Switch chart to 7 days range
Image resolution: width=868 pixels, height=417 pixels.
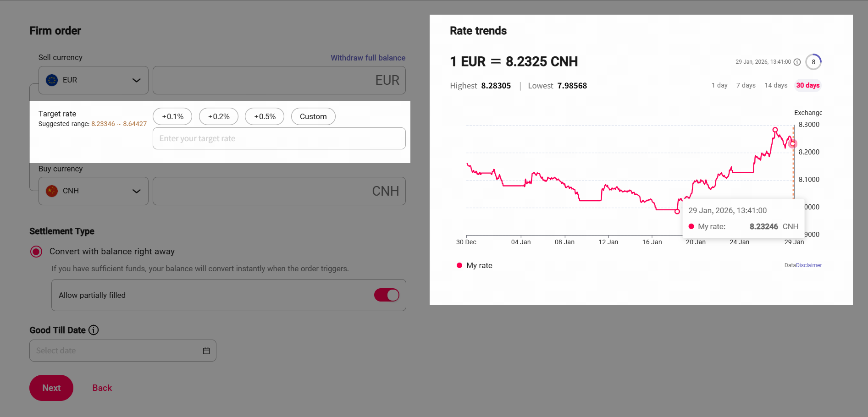pyautogui.click(x=746, y=85)
